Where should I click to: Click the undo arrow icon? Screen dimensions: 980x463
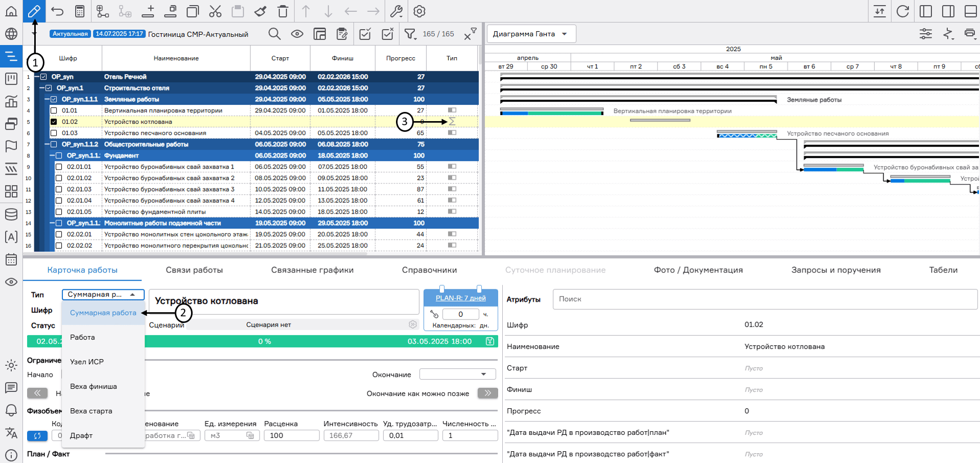pos(57,11)
